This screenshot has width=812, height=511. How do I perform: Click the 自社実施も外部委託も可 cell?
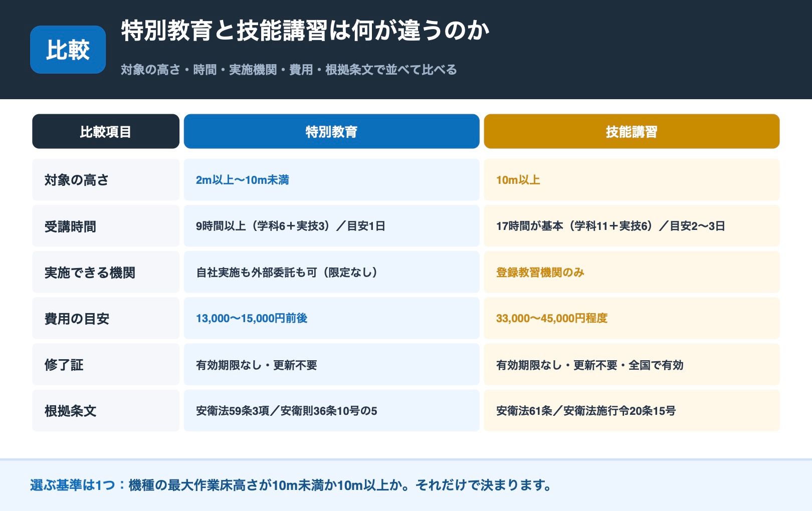click(331, 272)
